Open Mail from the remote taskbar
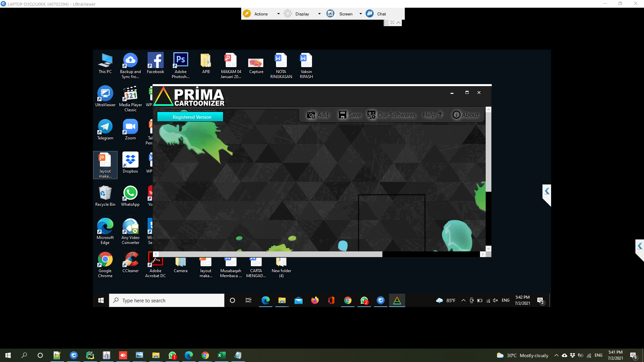Screen dimensions: 644x362 tap(298, 300)
